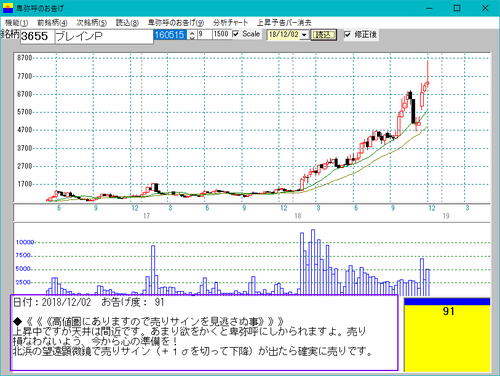The image size is (500, 376).
Task: Open the 上昇予告バー消去 menu
Action: [284, 23]
